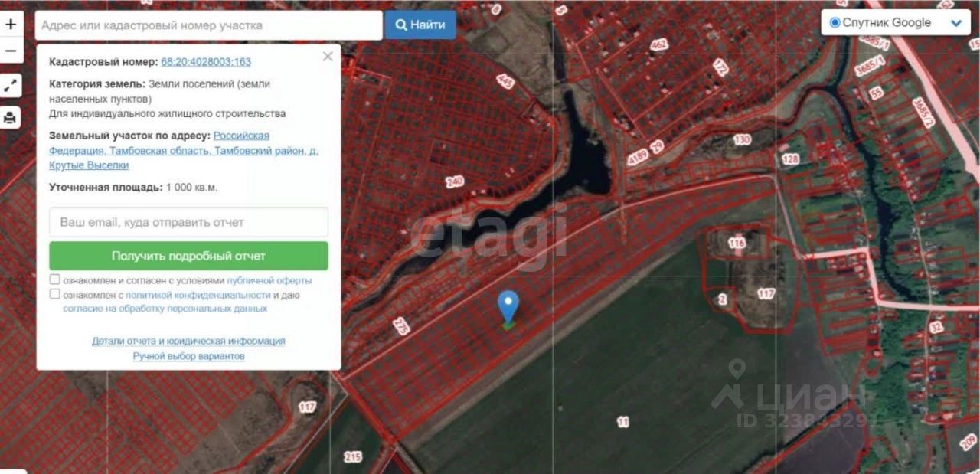Toggle fullscreen map with the arrows icon
This screenshot has width=980, height=474.
click(x=11, y=85)
